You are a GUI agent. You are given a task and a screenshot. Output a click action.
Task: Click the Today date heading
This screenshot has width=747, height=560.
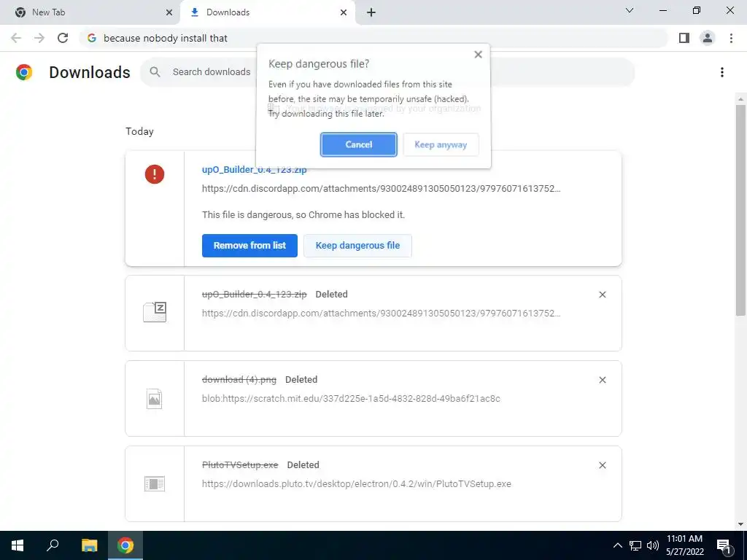pos(139,131)
